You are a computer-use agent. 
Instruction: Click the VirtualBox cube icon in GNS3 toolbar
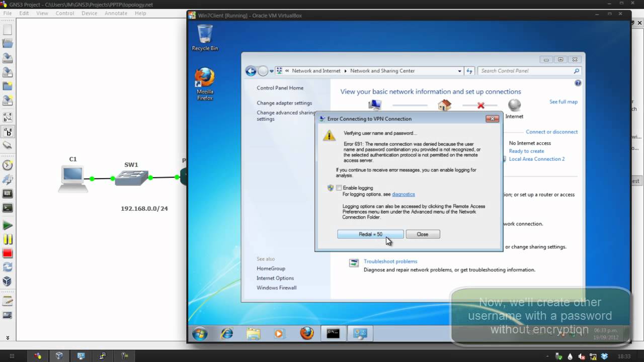8,282
